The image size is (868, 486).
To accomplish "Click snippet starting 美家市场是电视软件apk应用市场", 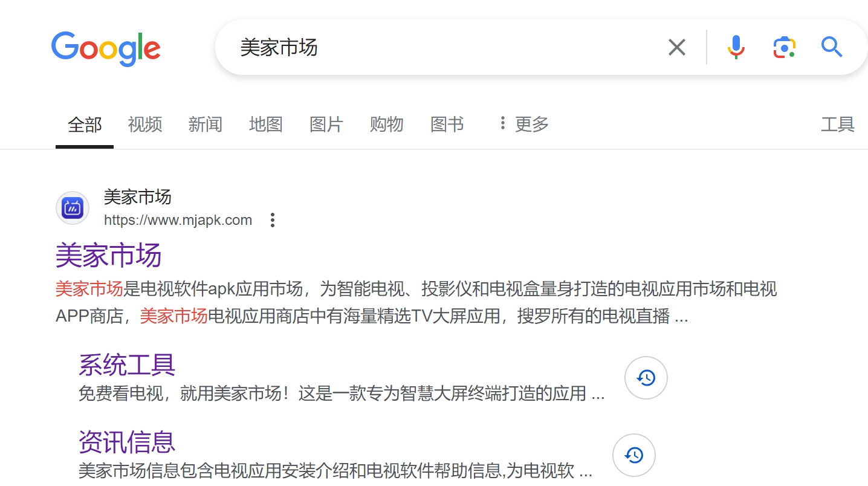I will [x=416, y=302].
